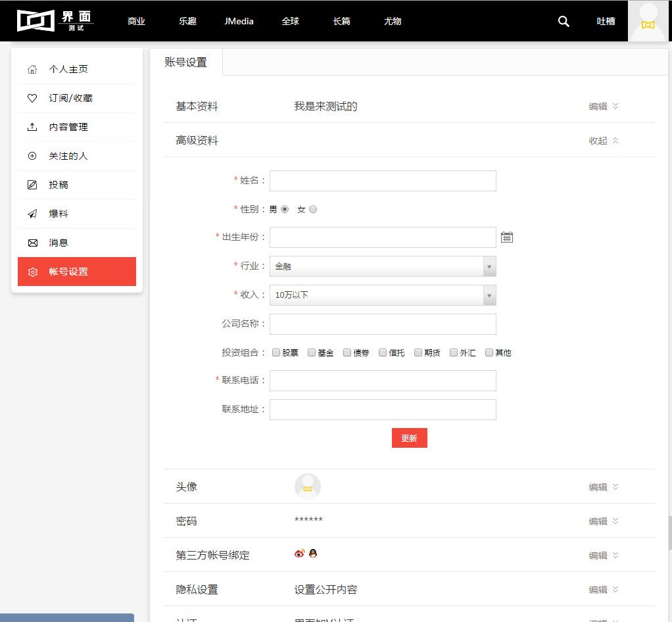This screenshot has height=622, width=672.
Task: Switch to the 帐号设置 tab
Action: (x=185, y=62)
